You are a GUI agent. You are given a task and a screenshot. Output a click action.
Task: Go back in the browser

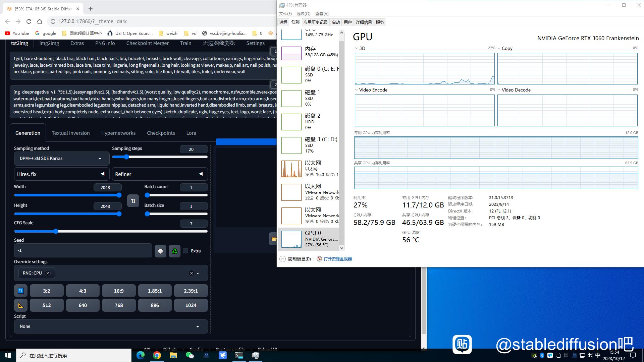coord(7,21)
